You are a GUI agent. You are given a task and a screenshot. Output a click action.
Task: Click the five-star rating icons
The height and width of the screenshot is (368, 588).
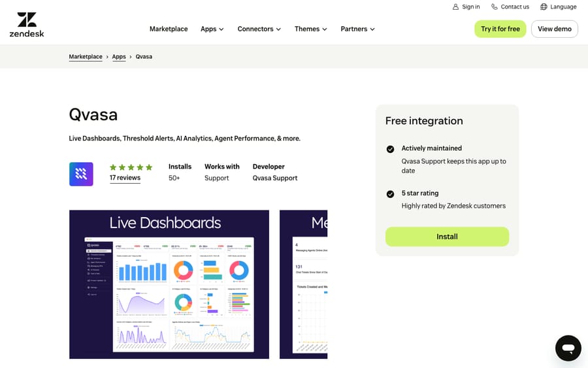[x=131, y=167]
